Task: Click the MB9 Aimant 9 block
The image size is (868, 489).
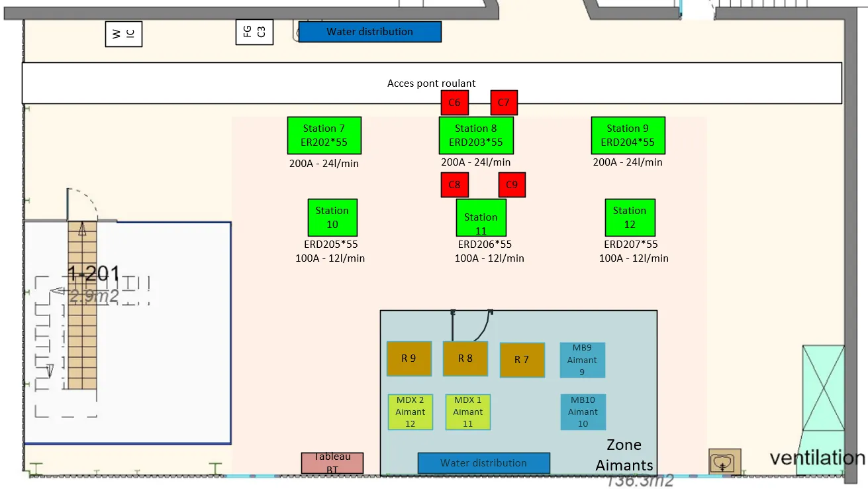Action: (583, 360)
